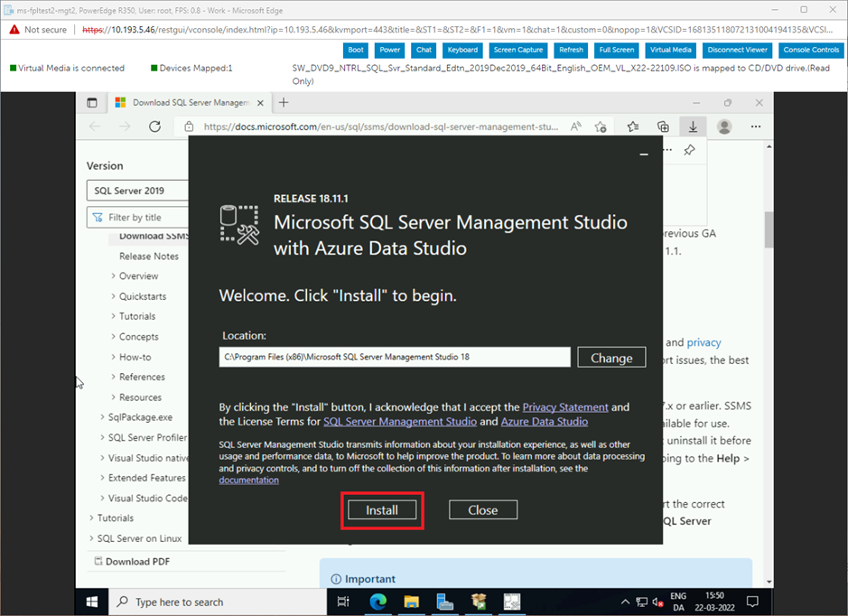The width and height of the screenshot is (848, 616).
Task: Click Change to modify install location
Action: coord(611,358)
